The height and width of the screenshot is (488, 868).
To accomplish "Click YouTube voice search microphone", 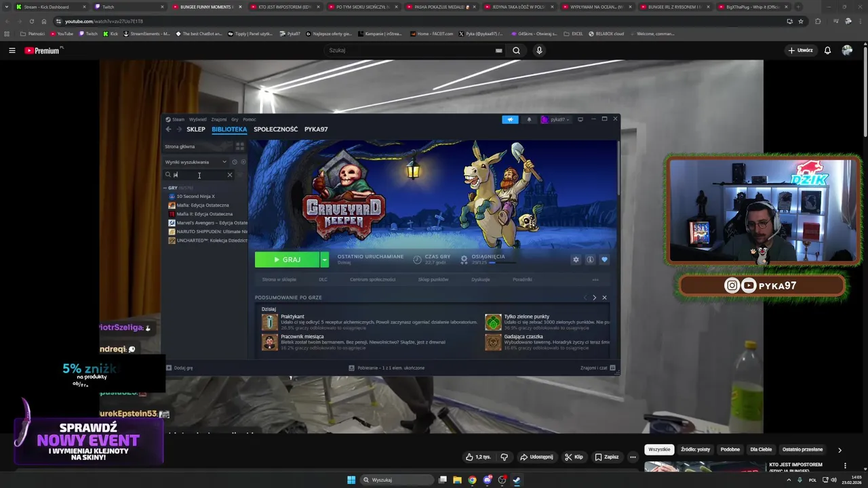I will [539, 50].
